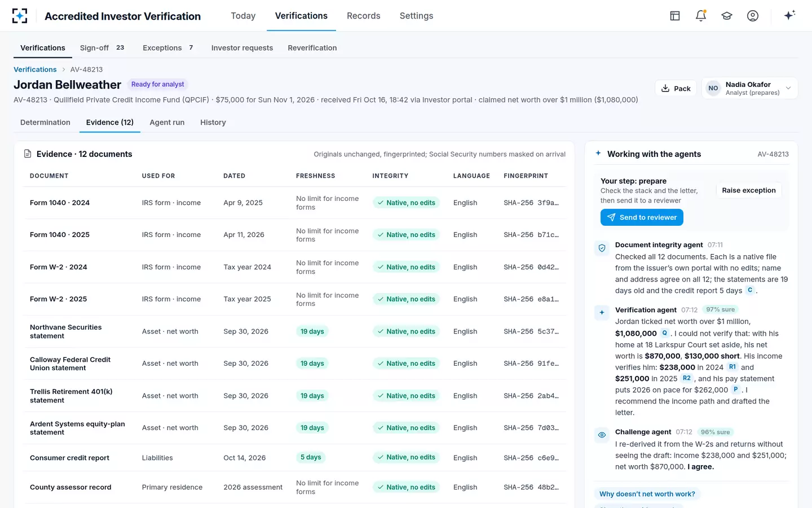Open the graduation cap learning icon
This screenshot has height=508, width=812.
[727, 16]
